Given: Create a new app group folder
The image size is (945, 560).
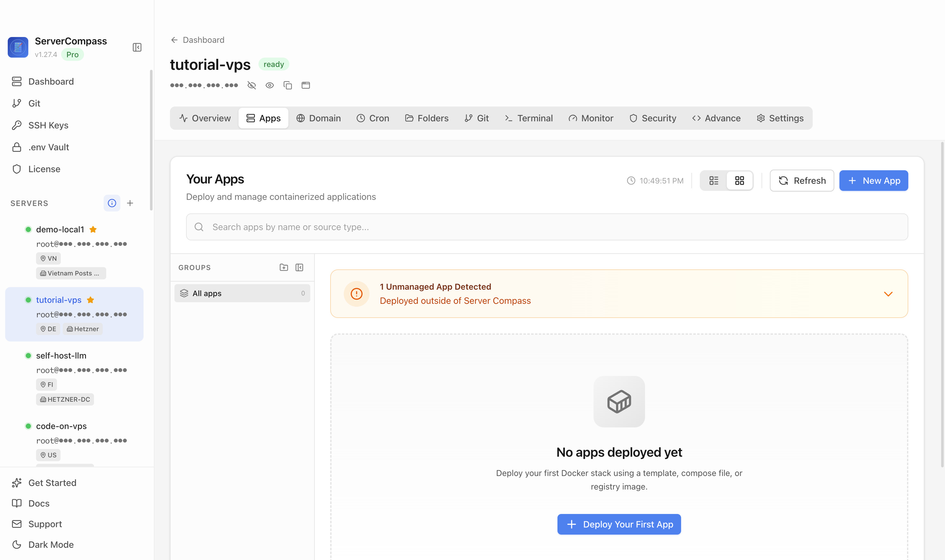Looking at the screenshot, I should [x=284, y=267].
